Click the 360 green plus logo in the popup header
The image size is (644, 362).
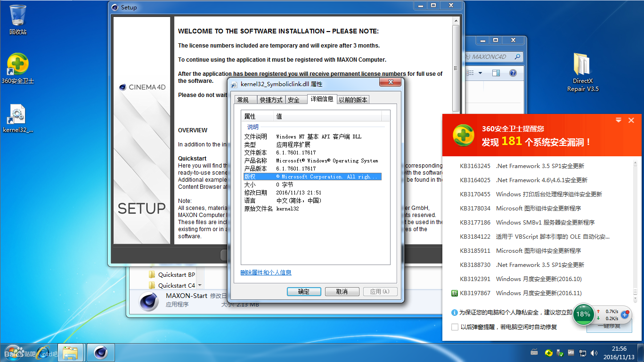(464, 135)
